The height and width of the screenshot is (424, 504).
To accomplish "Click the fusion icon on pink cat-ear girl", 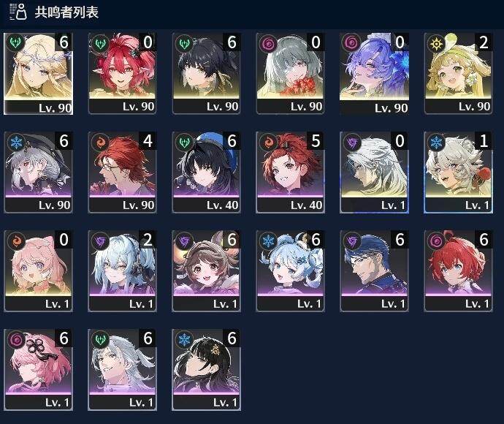I will click(x=16, y=241).
